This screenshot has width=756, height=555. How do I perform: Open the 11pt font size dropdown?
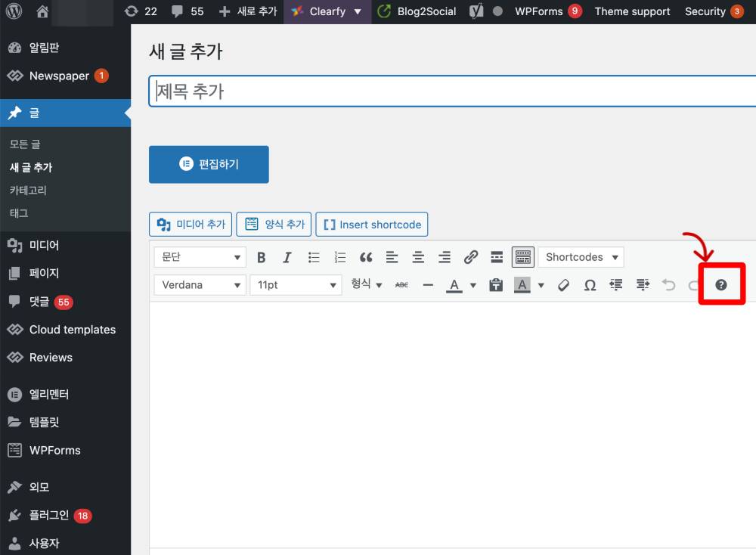coord(296,285)
